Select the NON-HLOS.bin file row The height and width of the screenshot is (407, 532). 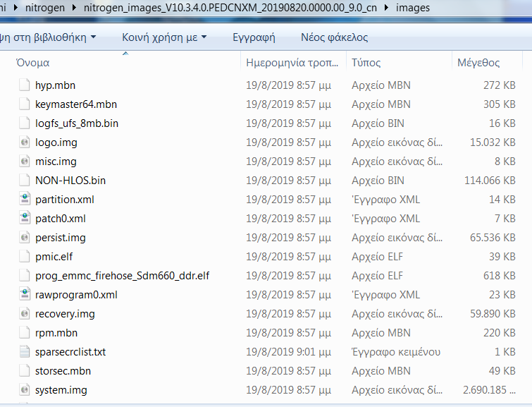(70, 181)
